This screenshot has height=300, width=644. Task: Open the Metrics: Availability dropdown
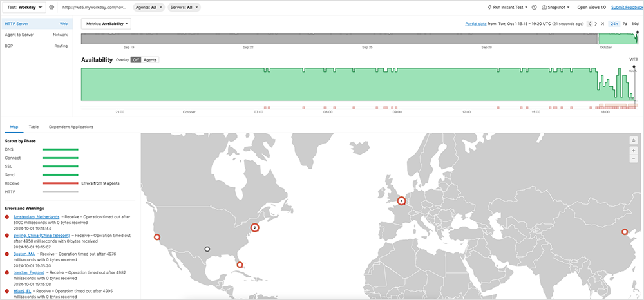tap(106, 24)
